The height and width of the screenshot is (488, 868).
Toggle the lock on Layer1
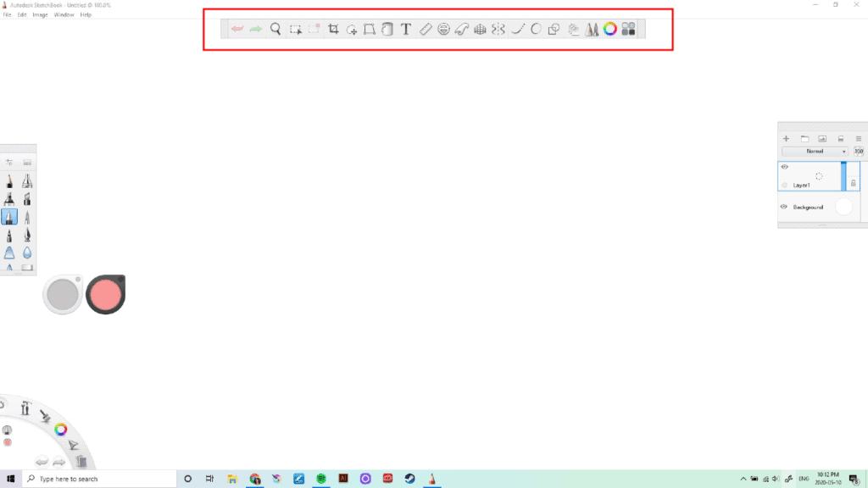[853, 183]
